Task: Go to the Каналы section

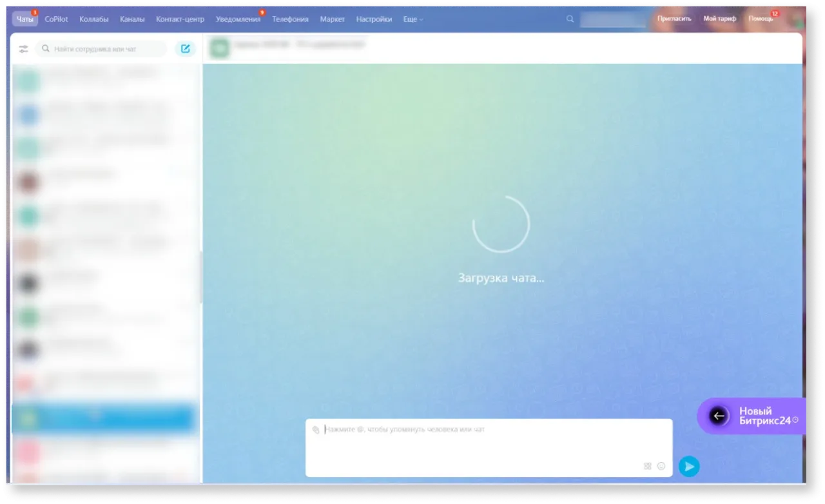Action: click(132, 19)
